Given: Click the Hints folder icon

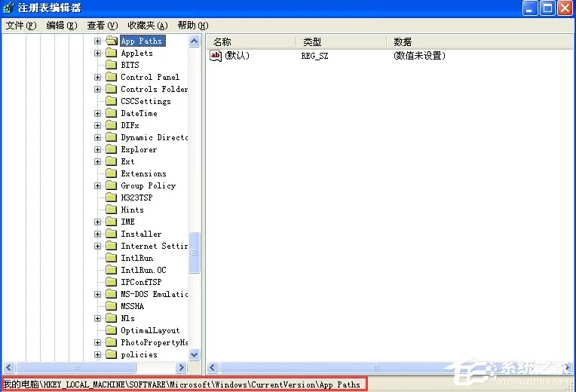Looking at the screenshot, I should coord(112,210).
